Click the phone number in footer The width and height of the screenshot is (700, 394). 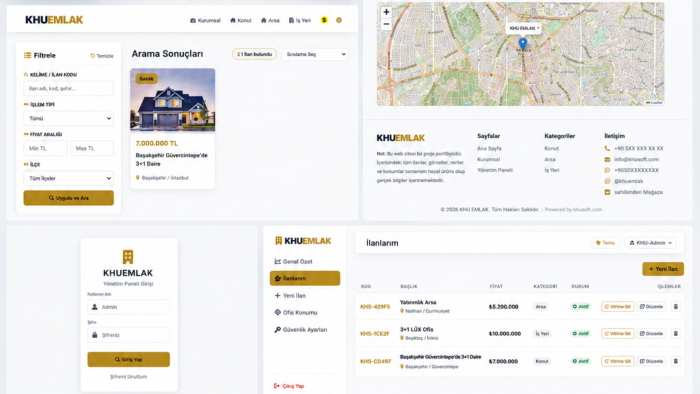638,148
